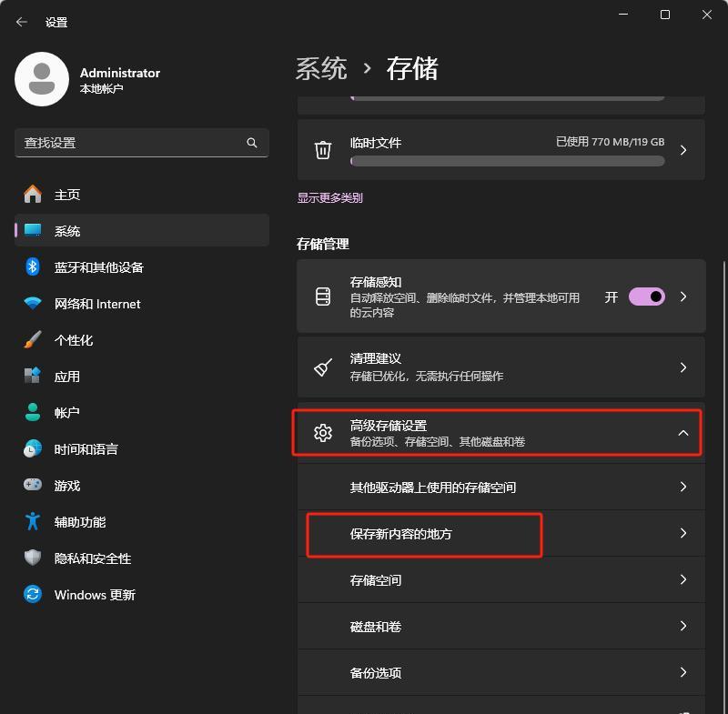Screen dimensions: 728x714
Task: Select 蓝牙和其他设备 in the sidebar
Action: (98, 267)
